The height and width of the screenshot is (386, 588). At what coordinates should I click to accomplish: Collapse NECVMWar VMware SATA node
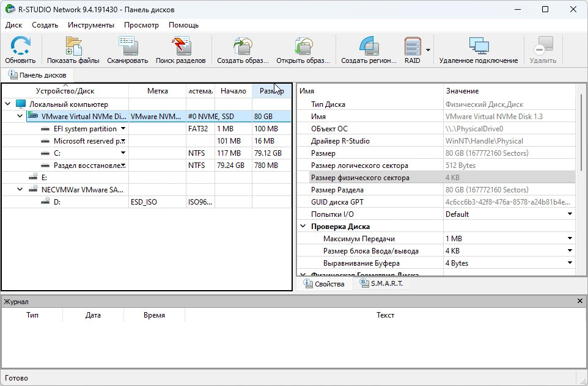click(20, 189)
